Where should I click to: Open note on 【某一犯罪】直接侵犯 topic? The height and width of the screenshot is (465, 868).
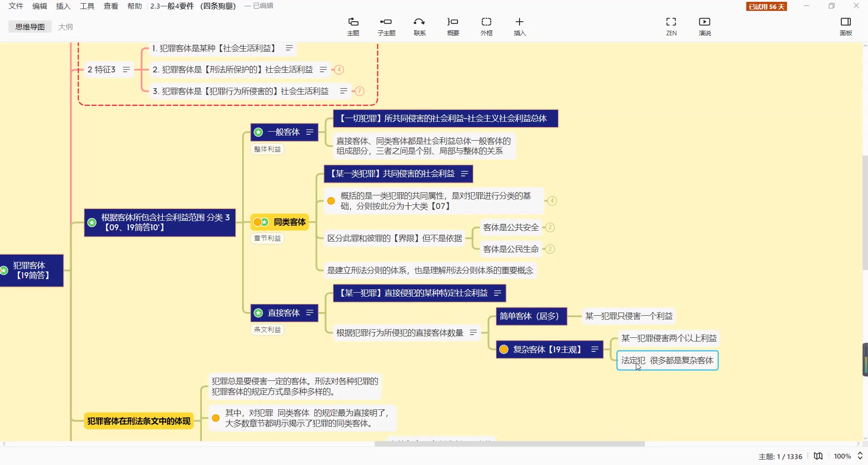tap(497, 293)
